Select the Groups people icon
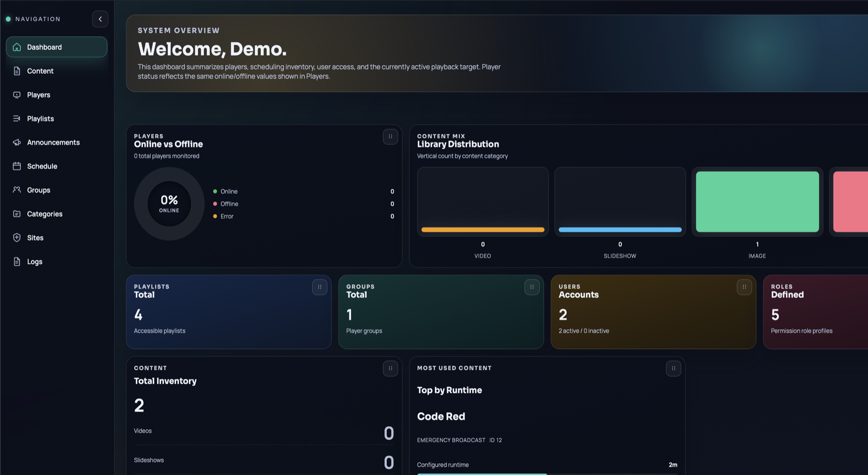This screenshot has height=475, width=868. tap(17, 190)
